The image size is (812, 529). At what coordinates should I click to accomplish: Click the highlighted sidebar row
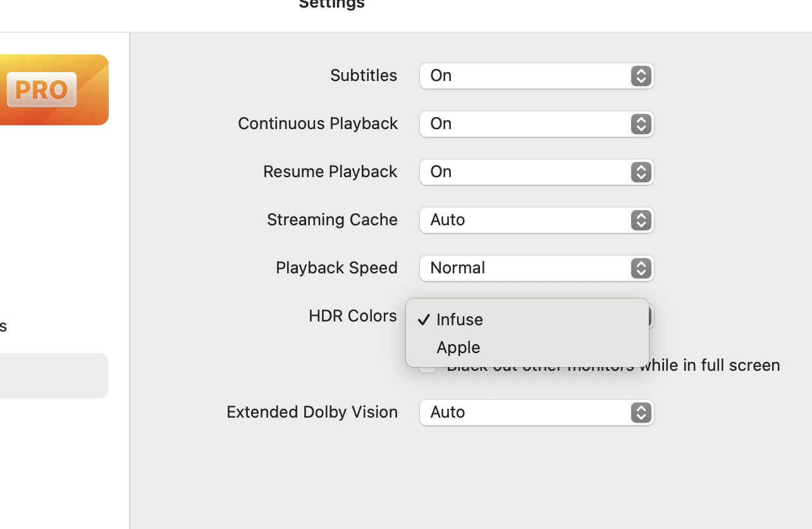(54, 376)
